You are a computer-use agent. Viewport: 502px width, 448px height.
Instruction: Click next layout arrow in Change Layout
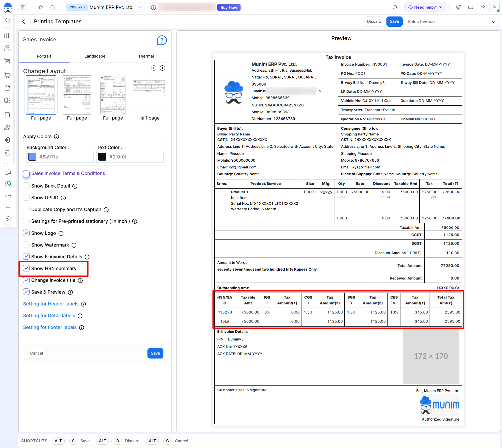tap(162, 68)
